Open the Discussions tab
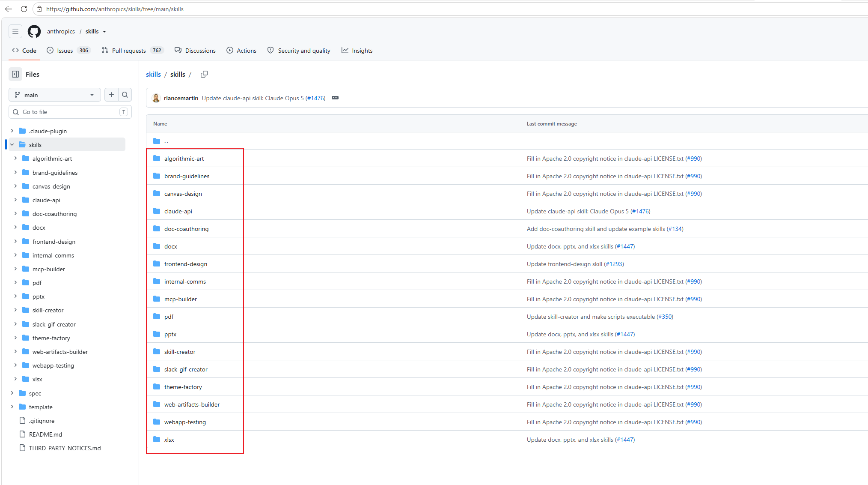The image size is (868, 485). click(x=195, y=51)
